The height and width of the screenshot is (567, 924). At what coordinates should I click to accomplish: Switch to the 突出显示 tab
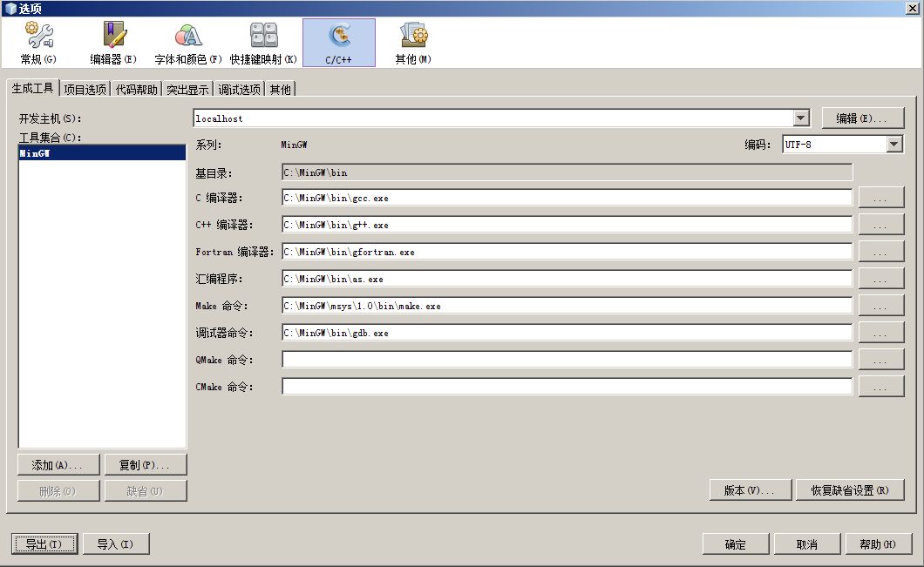tap(187, 90)
